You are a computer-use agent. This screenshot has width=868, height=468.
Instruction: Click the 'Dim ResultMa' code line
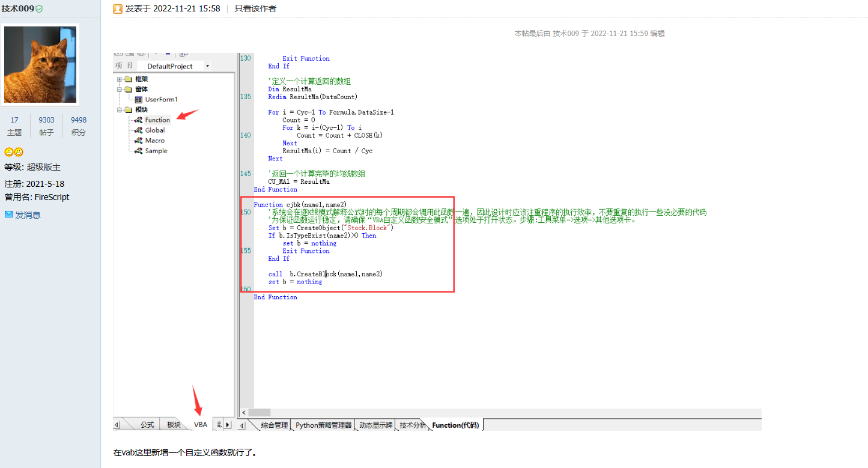[x=290, y=89]
